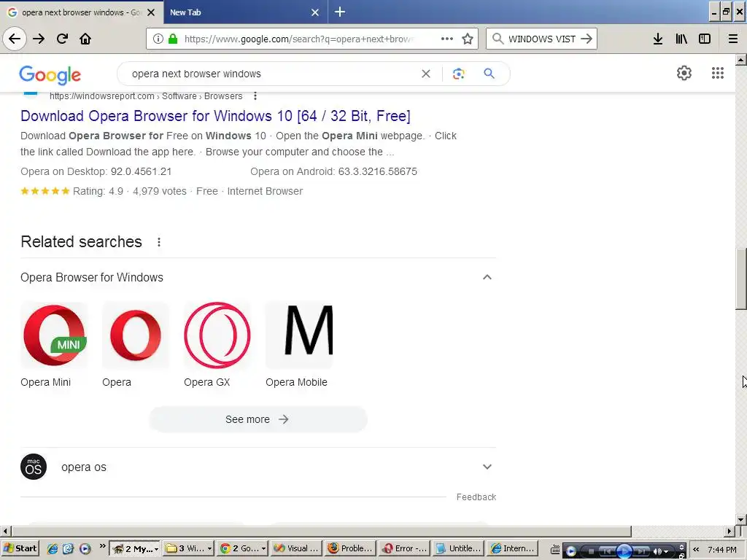Open the Windows Start menu
Image resolution: width=747 pixels, height=560 pixels.
(20, 548)
